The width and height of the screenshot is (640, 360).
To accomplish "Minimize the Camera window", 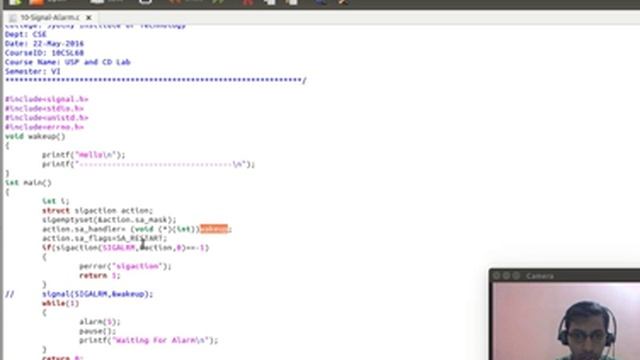I will 507,276.
